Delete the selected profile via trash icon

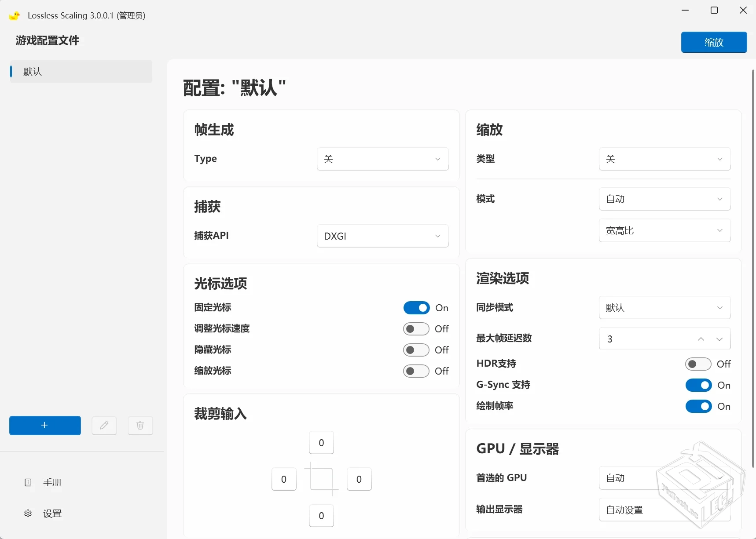(x=139, y=426)
